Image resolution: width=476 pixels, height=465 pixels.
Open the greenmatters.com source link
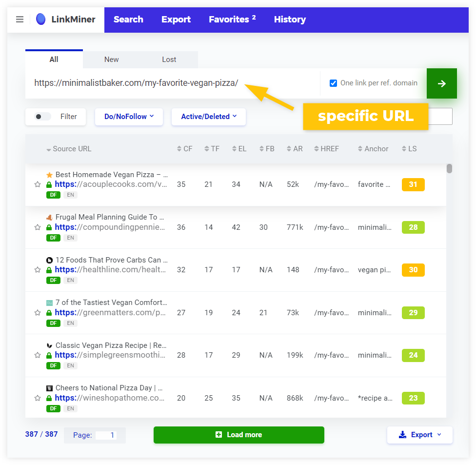point(110,313)
